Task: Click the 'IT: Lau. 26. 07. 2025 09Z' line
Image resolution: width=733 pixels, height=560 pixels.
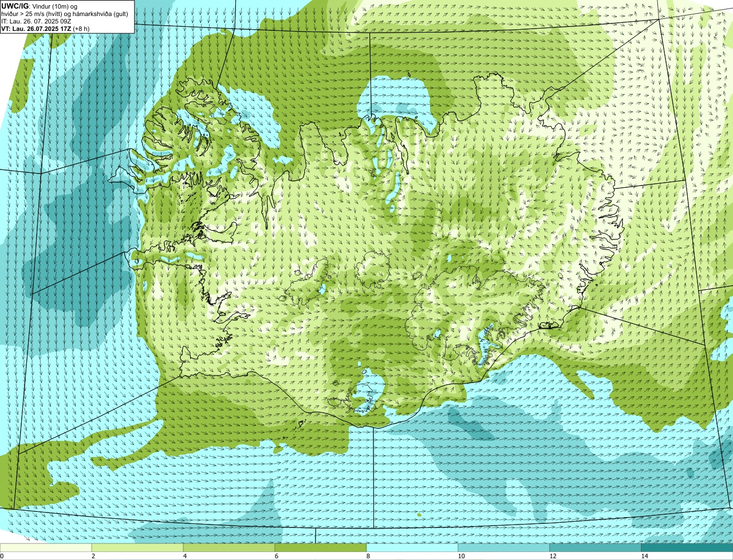Action: (x=36, y=21)
